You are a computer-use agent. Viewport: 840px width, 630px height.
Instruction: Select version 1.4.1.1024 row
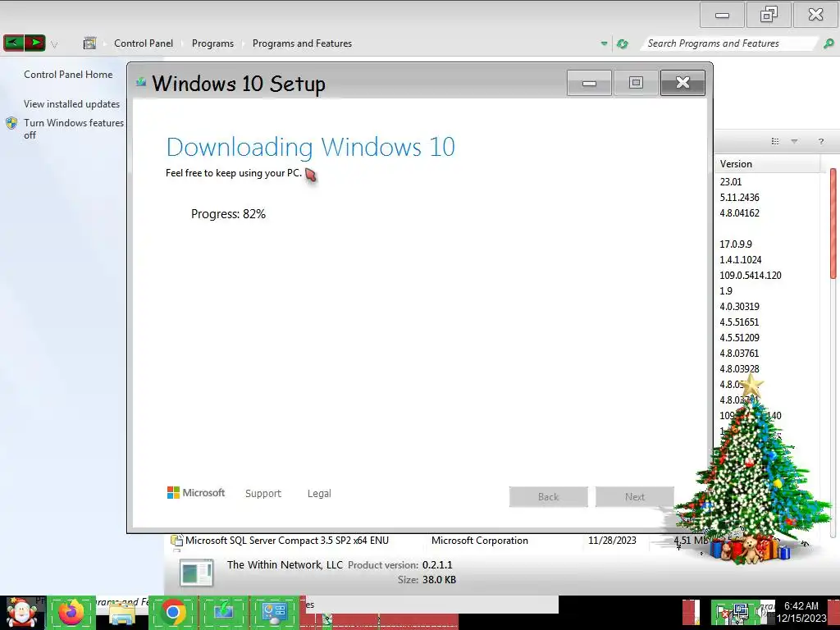pos(741,259)
